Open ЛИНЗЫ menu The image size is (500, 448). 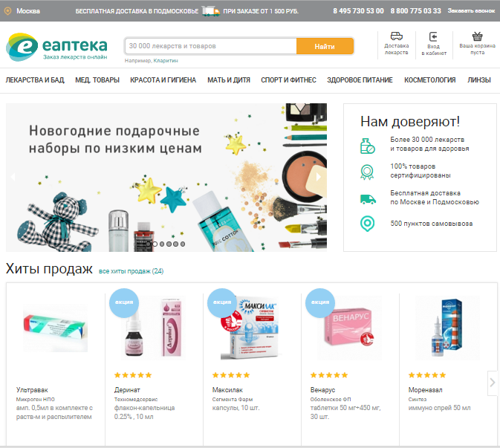tap(479, 80)
